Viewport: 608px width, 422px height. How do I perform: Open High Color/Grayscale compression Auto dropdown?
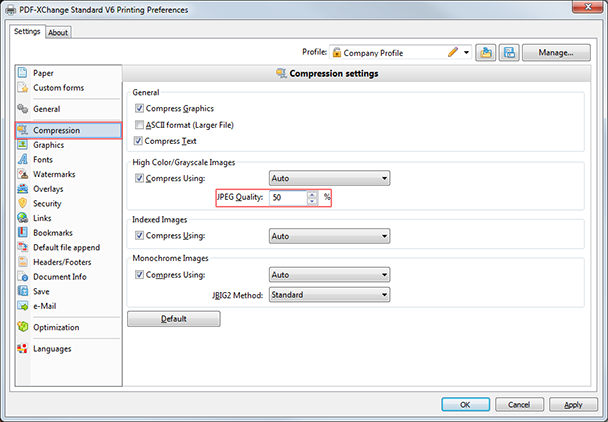(x=329, y=178)
